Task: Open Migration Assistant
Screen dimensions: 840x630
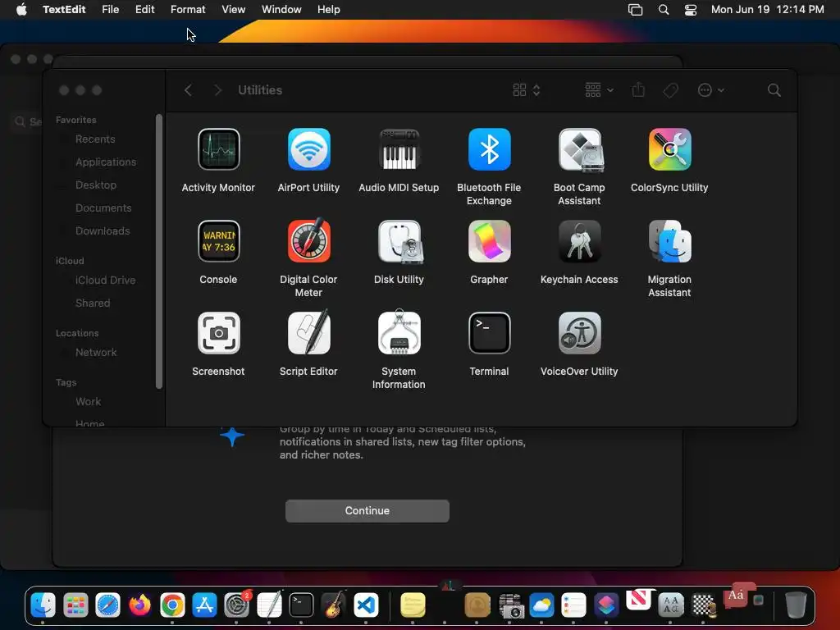Action: [669, 241]
